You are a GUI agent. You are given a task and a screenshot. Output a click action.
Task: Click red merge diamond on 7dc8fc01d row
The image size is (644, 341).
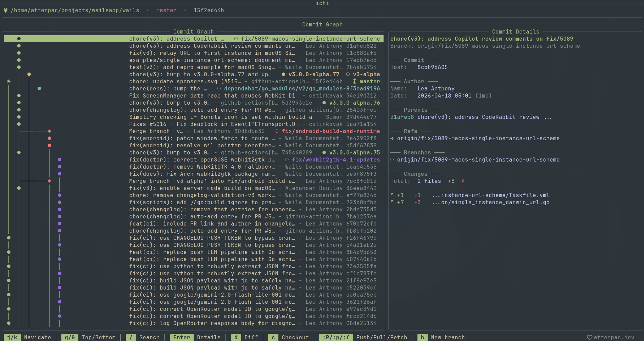click(50, 181)
